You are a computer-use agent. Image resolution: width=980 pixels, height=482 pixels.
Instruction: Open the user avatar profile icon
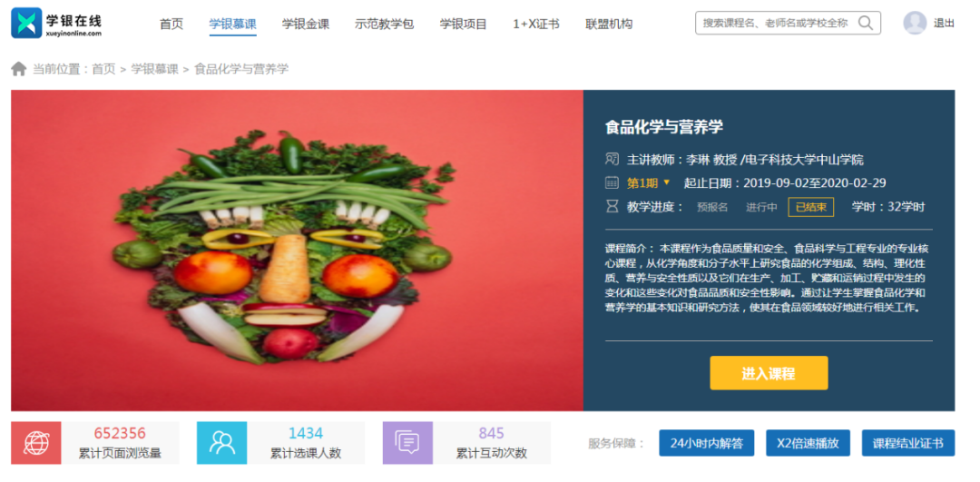915,23
